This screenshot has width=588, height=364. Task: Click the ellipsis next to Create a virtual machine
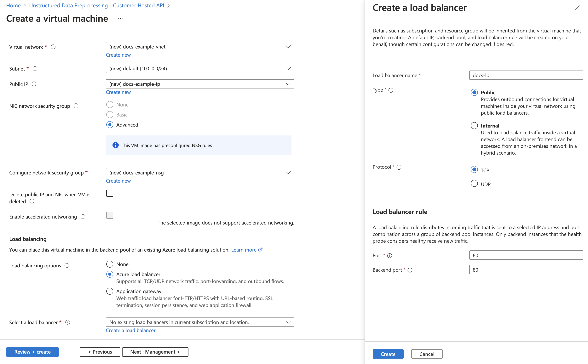(x=120, y=18)
